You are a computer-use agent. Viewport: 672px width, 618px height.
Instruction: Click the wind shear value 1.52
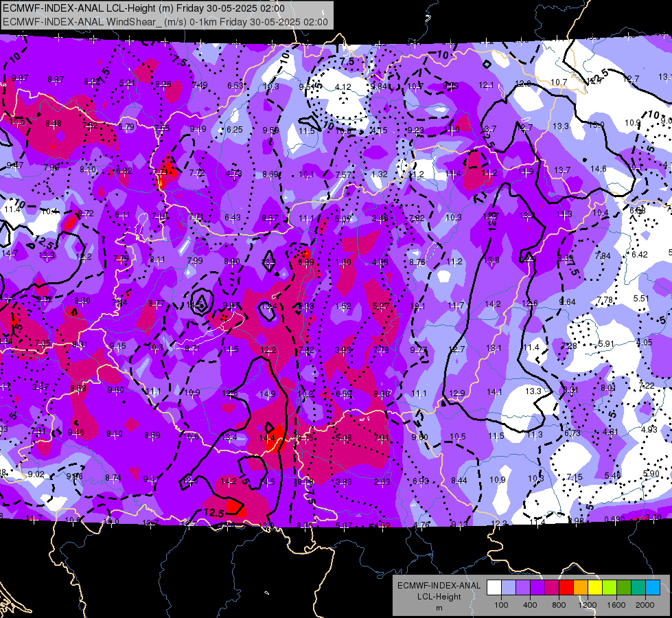coord(343,306)
